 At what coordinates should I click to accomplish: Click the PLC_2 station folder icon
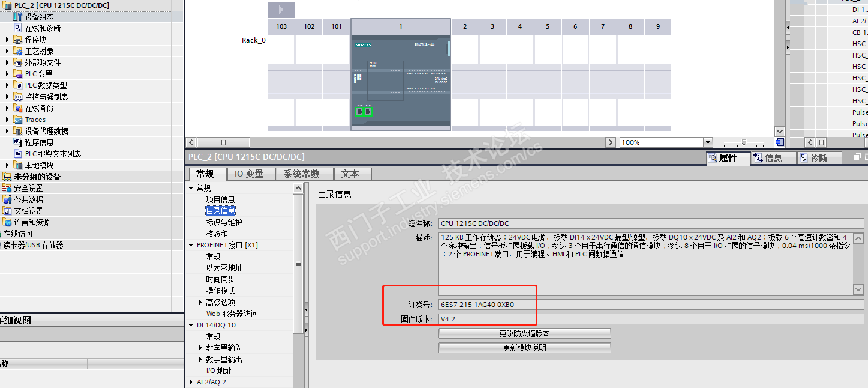(x=7, y=5)
